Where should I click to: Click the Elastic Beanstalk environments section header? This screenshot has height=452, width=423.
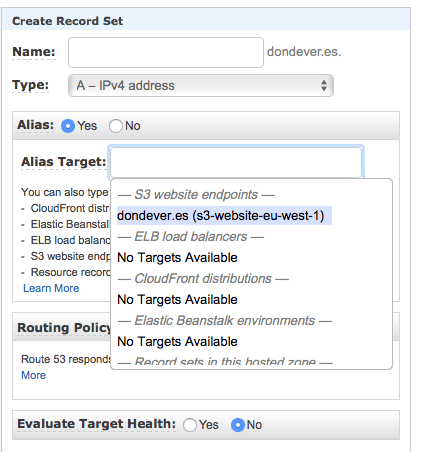225,321
